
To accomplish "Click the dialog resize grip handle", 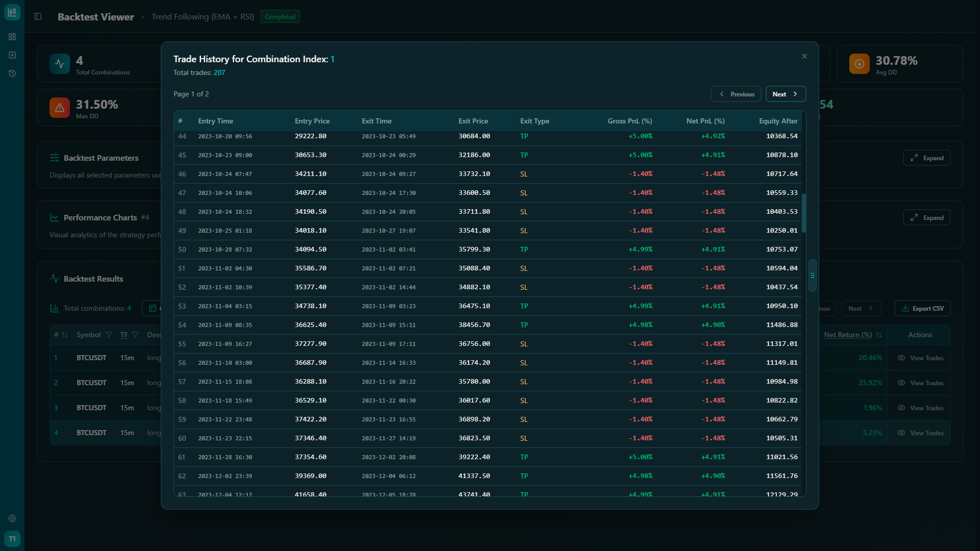I will pos(813,275).
